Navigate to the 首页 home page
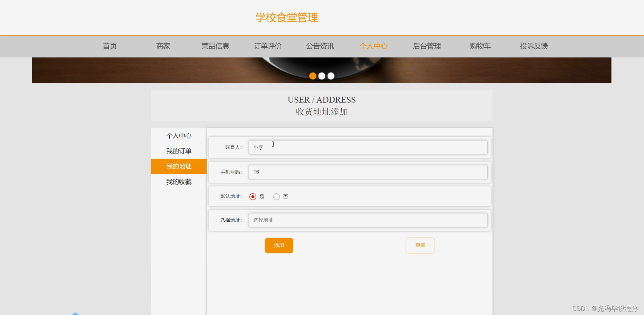The height and width of the screenshot is (315, 644). coord(109,46)
